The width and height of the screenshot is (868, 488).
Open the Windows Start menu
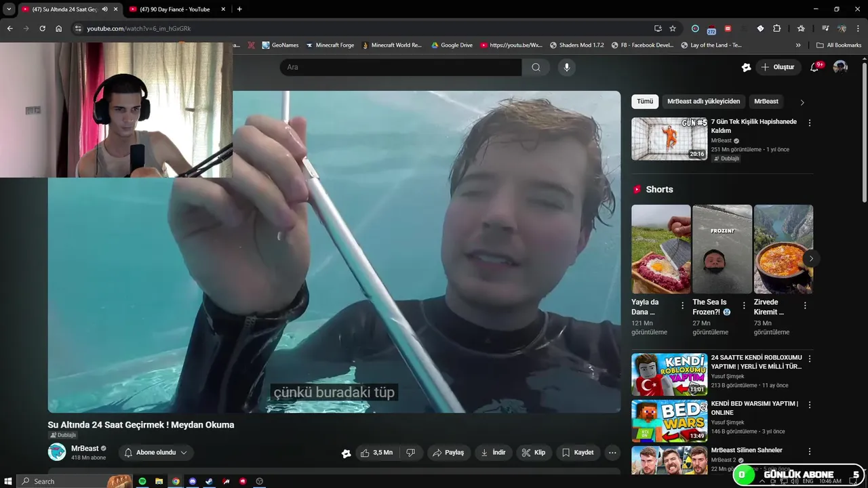[x=8, y=481]
